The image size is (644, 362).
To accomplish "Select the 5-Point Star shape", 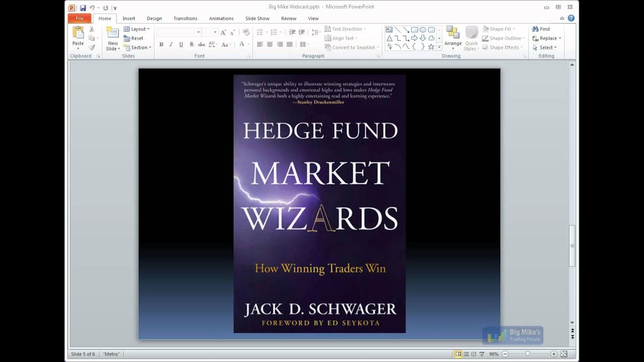I will coord(431,47).
